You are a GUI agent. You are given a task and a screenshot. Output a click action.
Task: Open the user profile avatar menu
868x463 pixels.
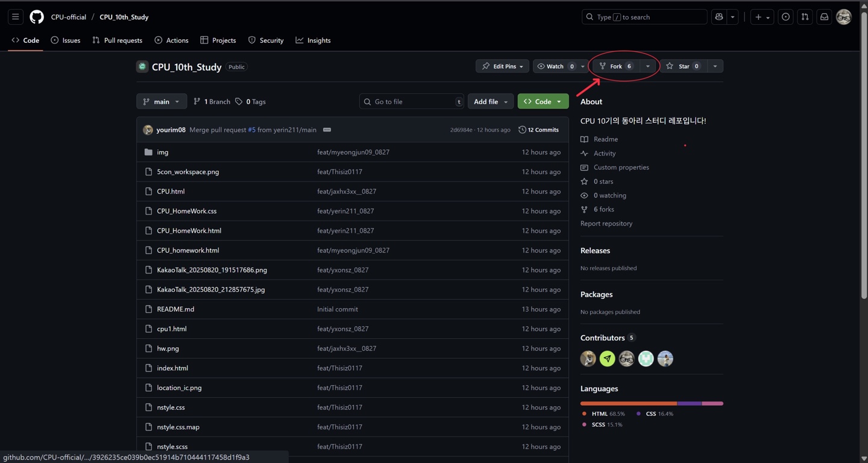point(844,17)
